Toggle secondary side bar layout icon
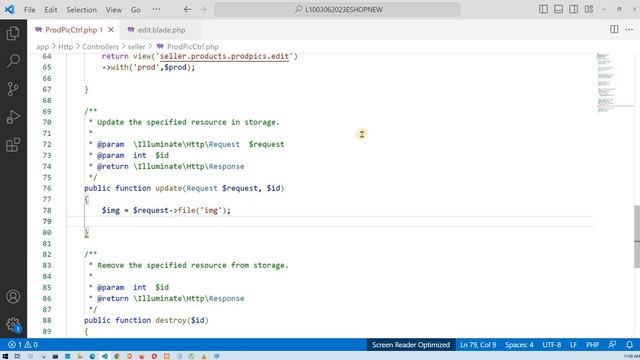 573,9
